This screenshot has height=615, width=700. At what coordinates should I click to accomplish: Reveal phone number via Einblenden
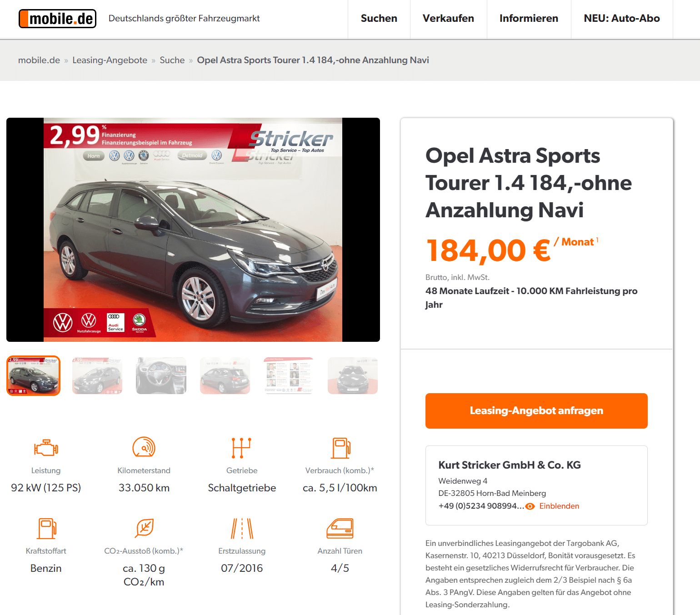(559, 506)
